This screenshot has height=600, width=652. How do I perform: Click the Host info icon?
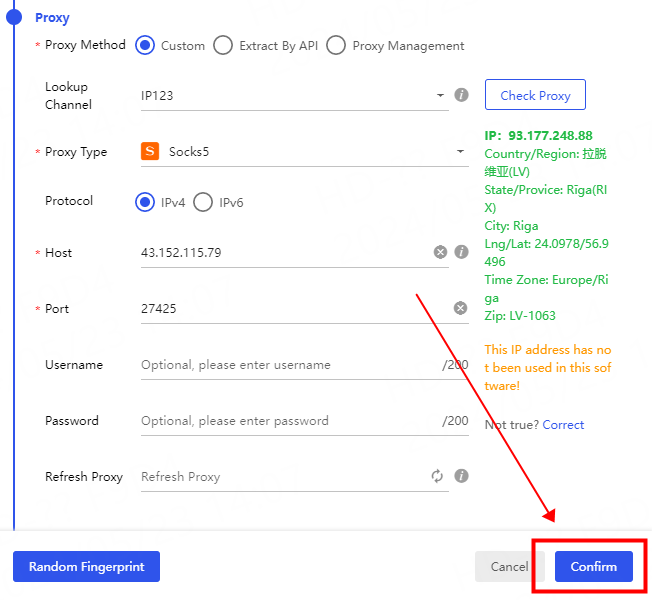(461, 252)
